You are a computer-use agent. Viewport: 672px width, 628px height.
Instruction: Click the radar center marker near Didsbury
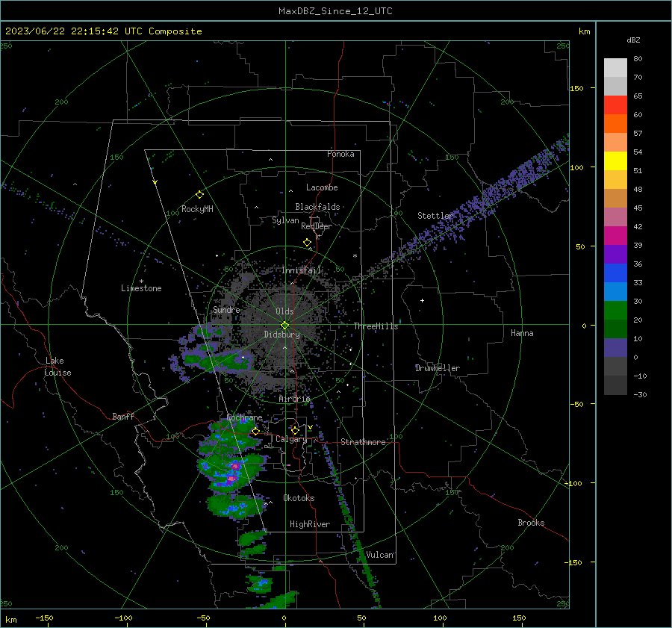coord(285,325)
